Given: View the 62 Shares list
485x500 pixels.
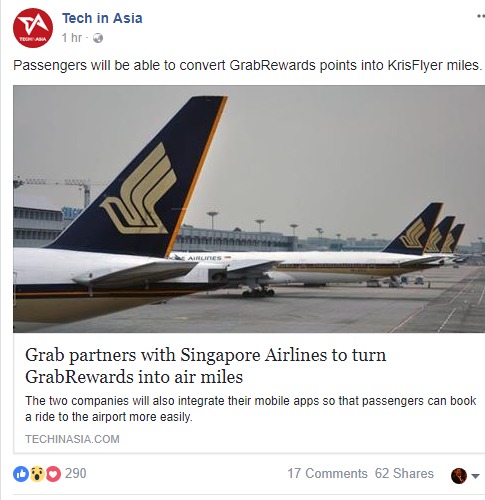Looking at the screenshot, I should (x=404, y=474).
